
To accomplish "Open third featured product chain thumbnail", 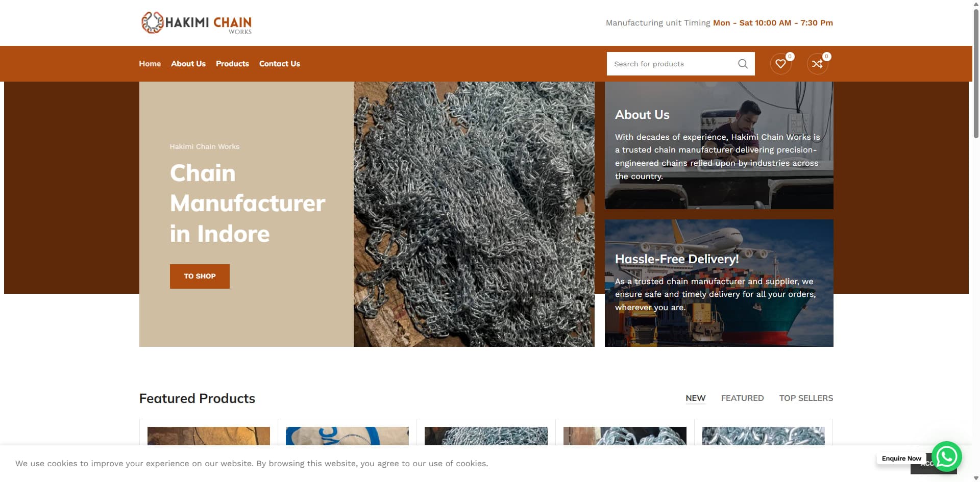I will (x=486, y=436).
